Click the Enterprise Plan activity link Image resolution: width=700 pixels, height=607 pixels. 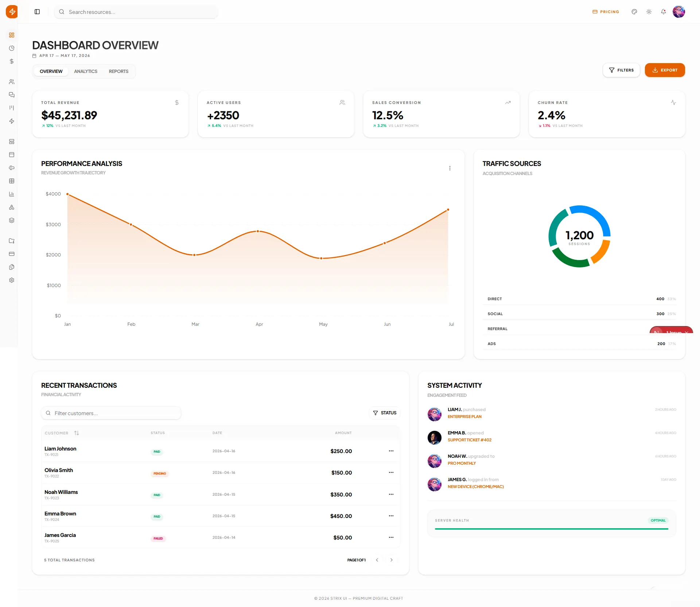click(x=464, y=417)
